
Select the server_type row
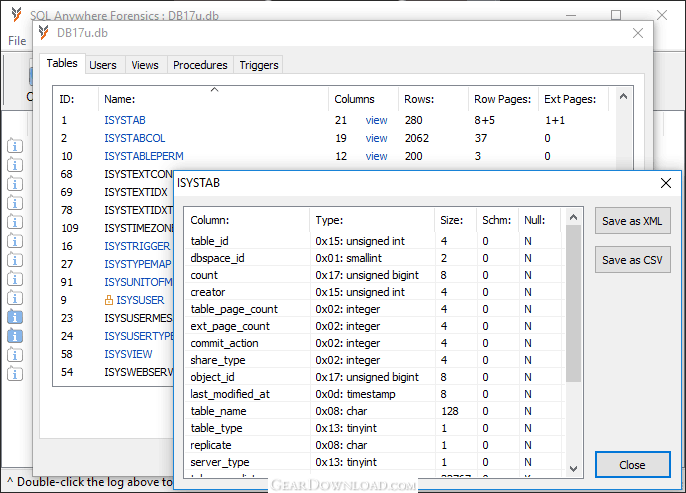point(374,462)
